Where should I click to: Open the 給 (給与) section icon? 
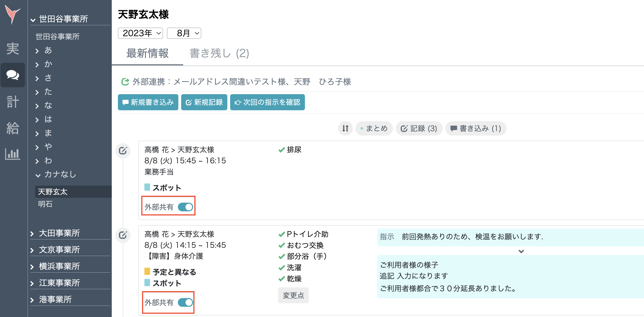coord(13,128)
